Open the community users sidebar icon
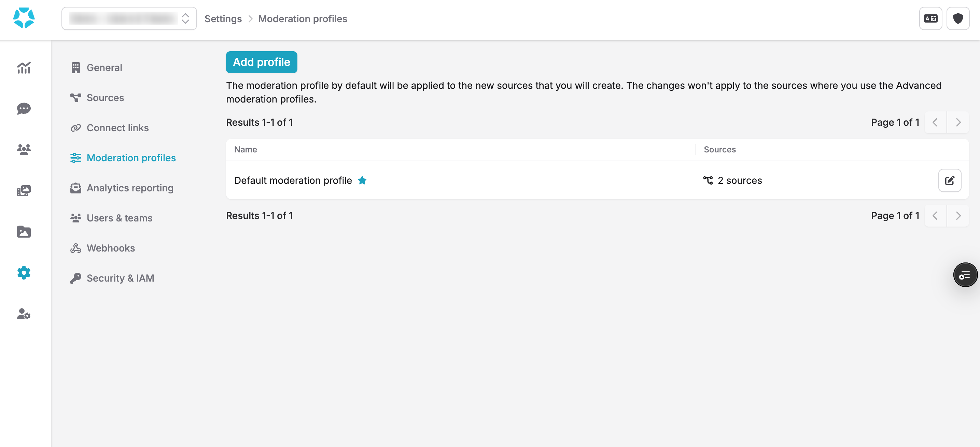The height and width of the screenshot is (447, 980). (24, 150)
